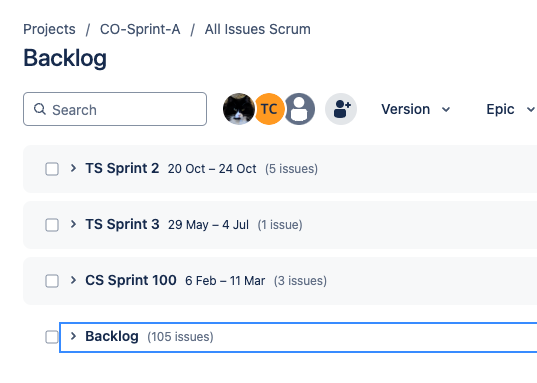Expand the Backlog issues chevron
This screenshot has height=383, width=537.
[x=73, y=336]
